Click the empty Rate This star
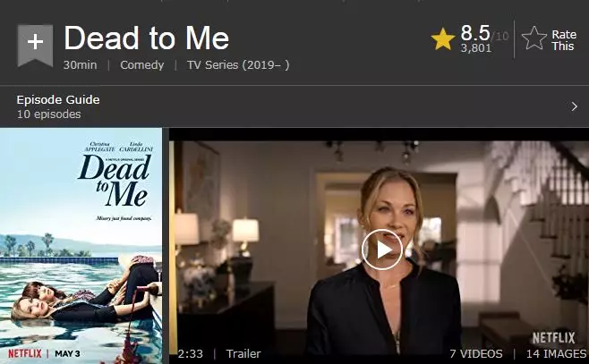589x364 pixels. pos(534,38)
